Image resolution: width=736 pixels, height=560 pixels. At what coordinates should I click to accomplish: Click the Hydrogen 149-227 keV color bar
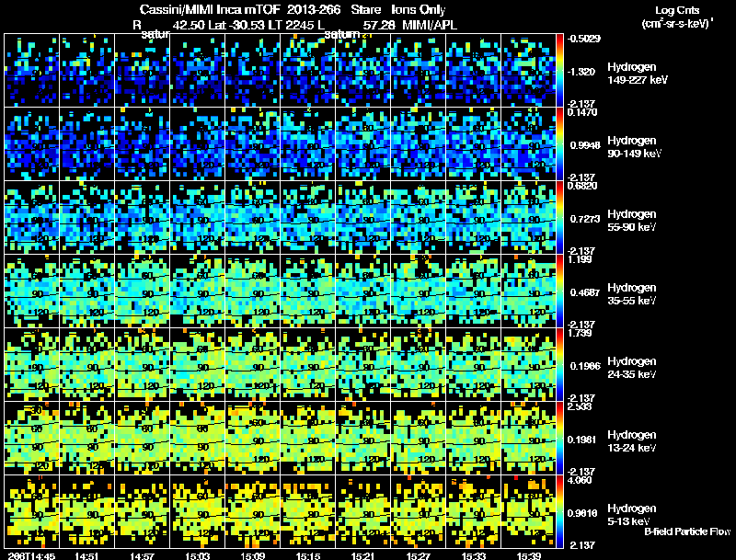pyautogui.click(x=559, y=71)
